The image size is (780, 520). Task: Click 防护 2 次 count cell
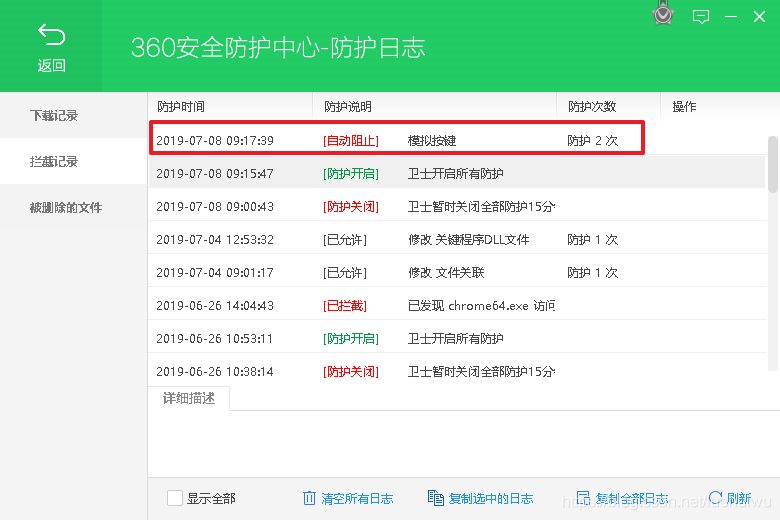[592, 141]
